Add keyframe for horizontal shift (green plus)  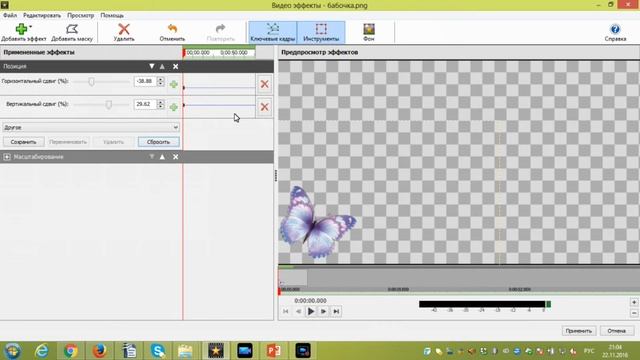click(173, 84)
